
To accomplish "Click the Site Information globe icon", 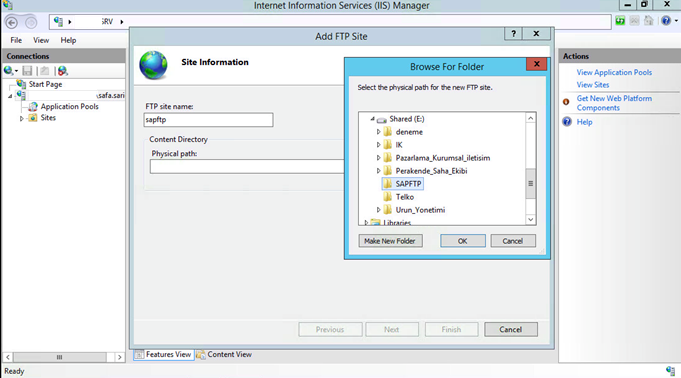I will pyautogui.click(x=153, y=65).
